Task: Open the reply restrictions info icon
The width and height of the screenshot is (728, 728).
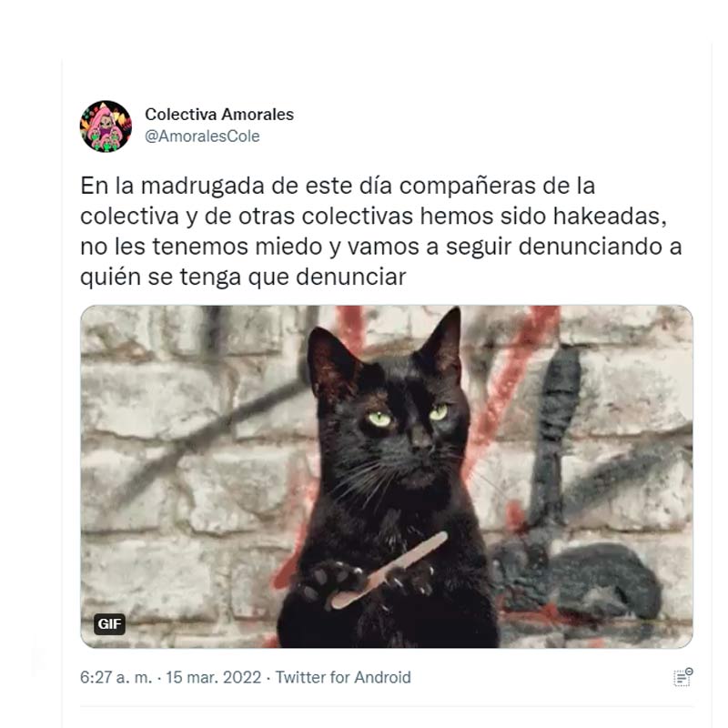Action: [683, 677]
